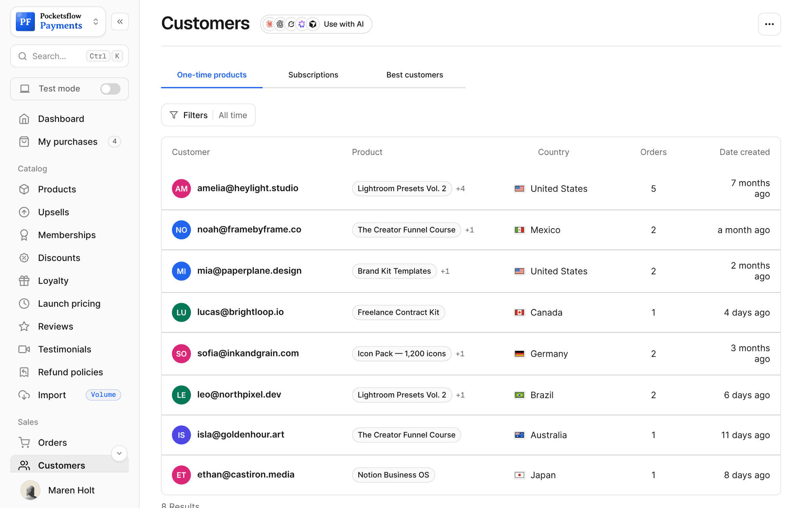The height and width of the screenshot is (508, 812).
Task: Select Customers people icon in sidebar
Action: [x=24, y=465]
